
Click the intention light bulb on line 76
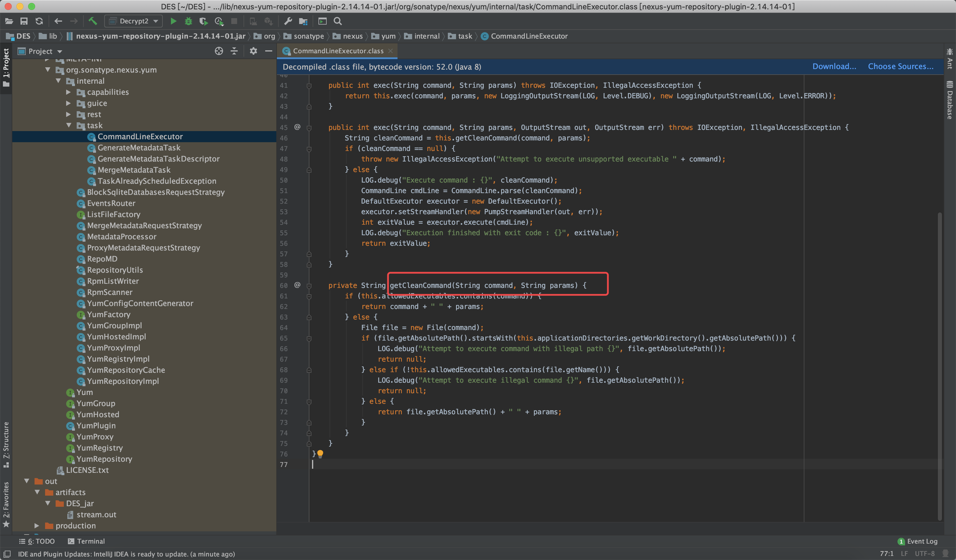[x=320, y=454]
